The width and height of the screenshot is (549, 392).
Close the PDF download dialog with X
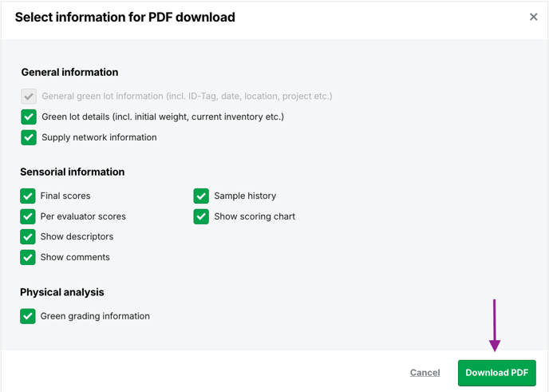point(533,17)
